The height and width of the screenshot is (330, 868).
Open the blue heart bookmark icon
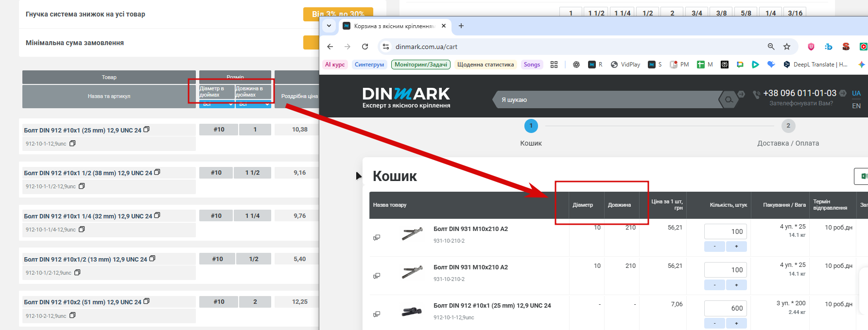(x=771, y=65)
